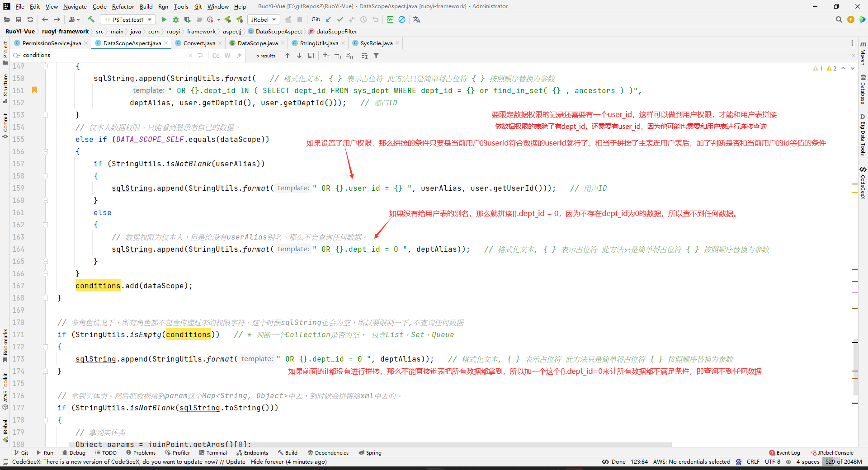This screenshot has width=868, height=470.
Task: Click the Git update project arrow
Action: pos(328,19)
